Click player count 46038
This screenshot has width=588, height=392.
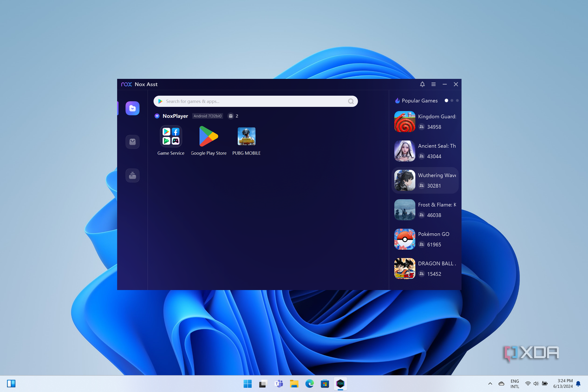[434, 215]
